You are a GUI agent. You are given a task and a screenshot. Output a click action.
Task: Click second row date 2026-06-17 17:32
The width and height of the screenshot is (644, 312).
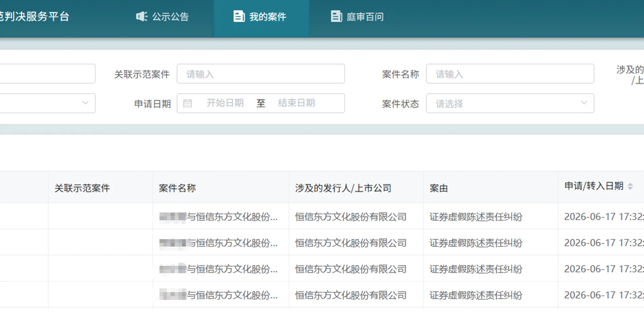tap(604, 243)
